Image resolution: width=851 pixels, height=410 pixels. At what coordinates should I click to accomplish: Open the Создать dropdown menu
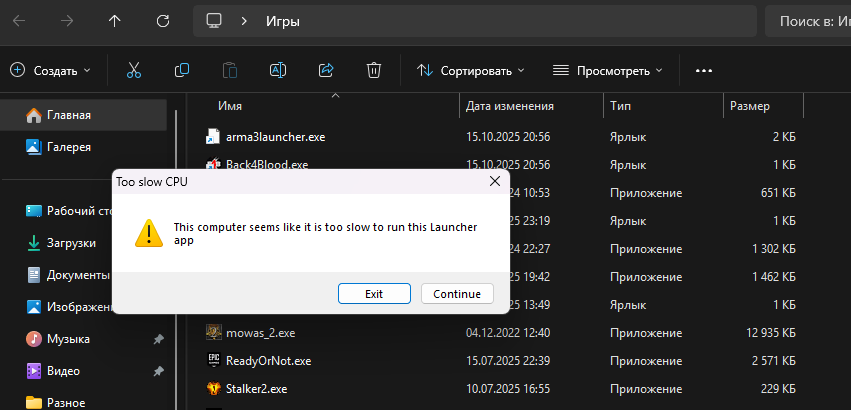click(50, 71)
